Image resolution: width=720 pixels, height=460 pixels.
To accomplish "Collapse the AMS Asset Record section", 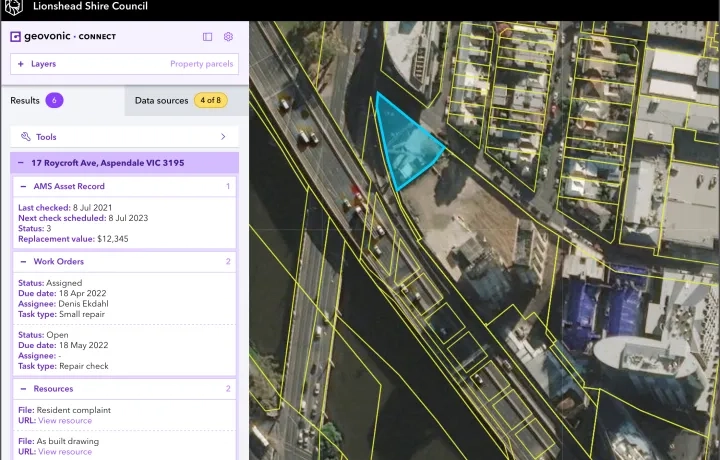I will point(23,186).
